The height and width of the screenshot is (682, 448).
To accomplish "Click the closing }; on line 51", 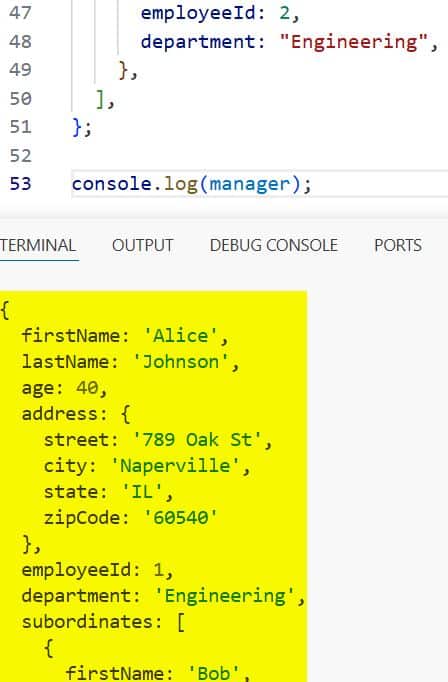I will coord(82,127).
